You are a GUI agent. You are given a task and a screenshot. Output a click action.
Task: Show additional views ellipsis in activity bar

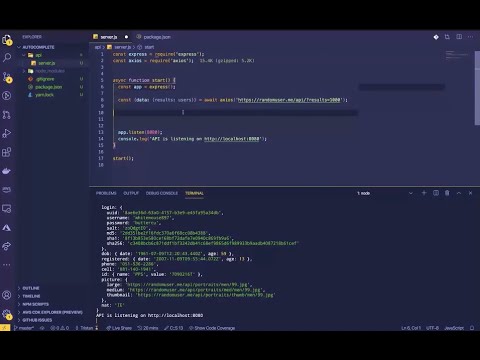click(x=7, y=265)
